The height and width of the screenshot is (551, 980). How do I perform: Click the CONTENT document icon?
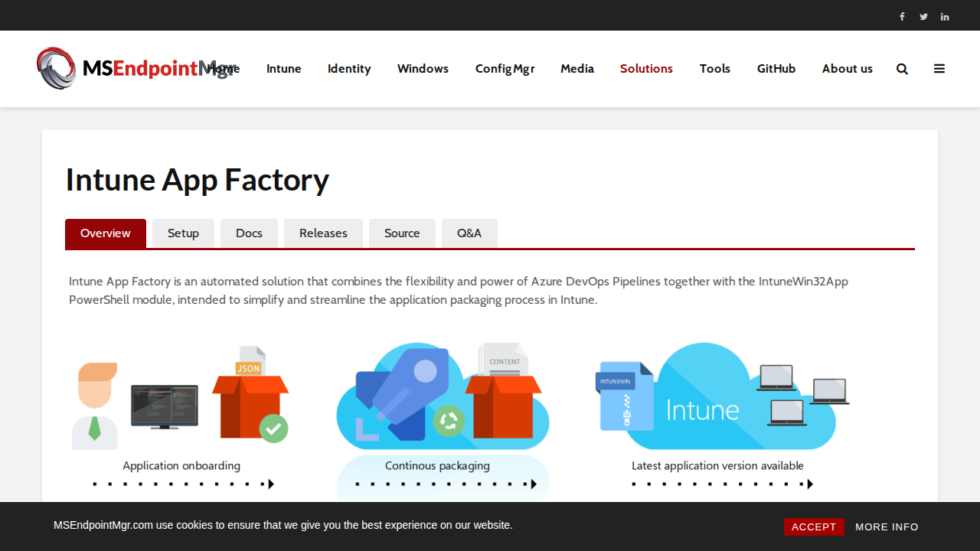(x=504, y=360)
